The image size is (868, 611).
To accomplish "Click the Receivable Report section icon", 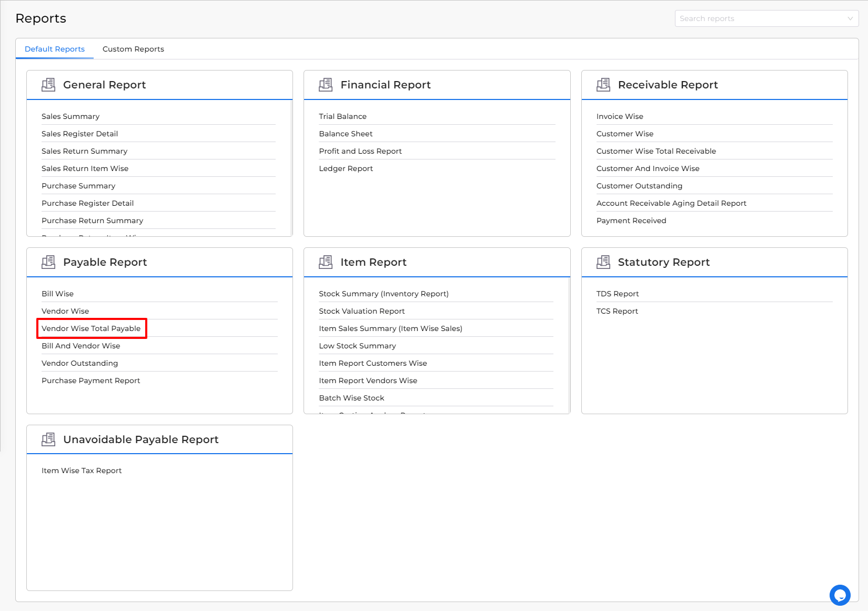I will click(603, 85).
